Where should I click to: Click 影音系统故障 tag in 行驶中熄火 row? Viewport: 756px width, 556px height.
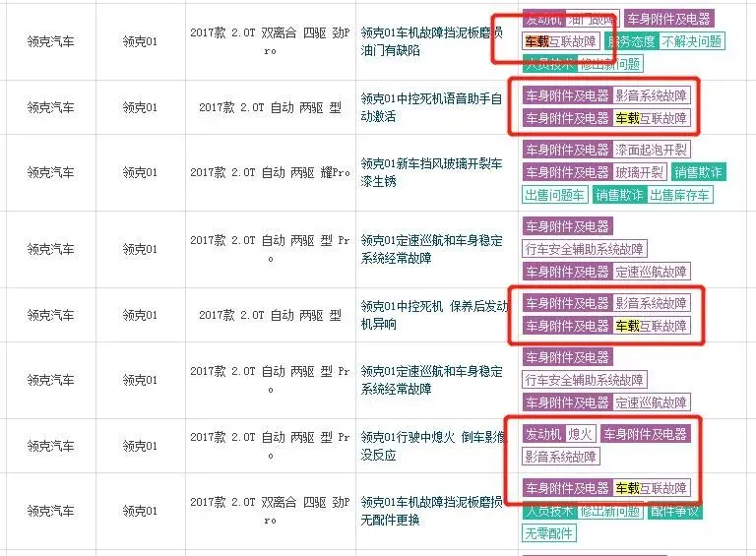[x=561, y=457]
